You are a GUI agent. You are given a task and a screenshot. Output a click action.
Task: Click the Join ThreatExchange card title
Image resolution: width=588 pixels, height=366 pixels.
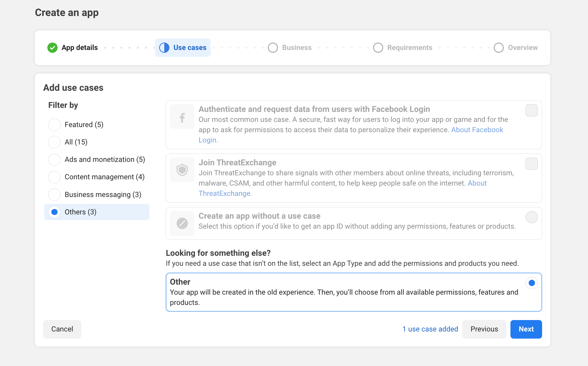238,163
